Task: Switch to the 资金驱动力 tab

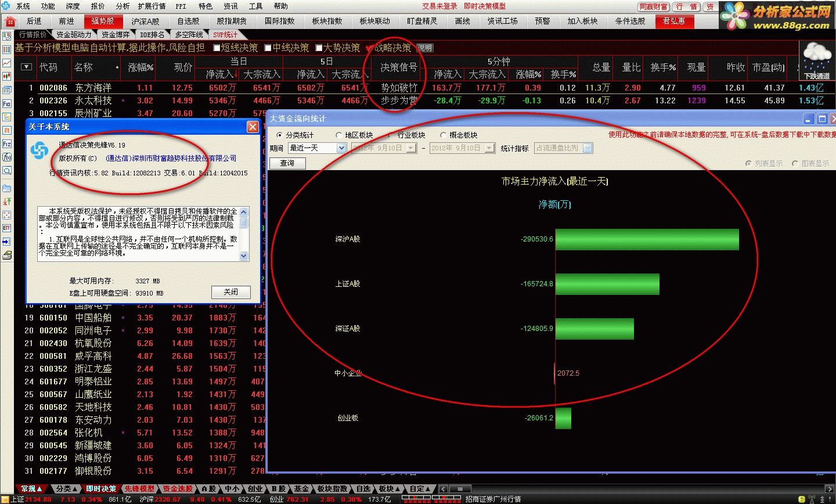Action: pyautogui.click(x=74, y=35)
